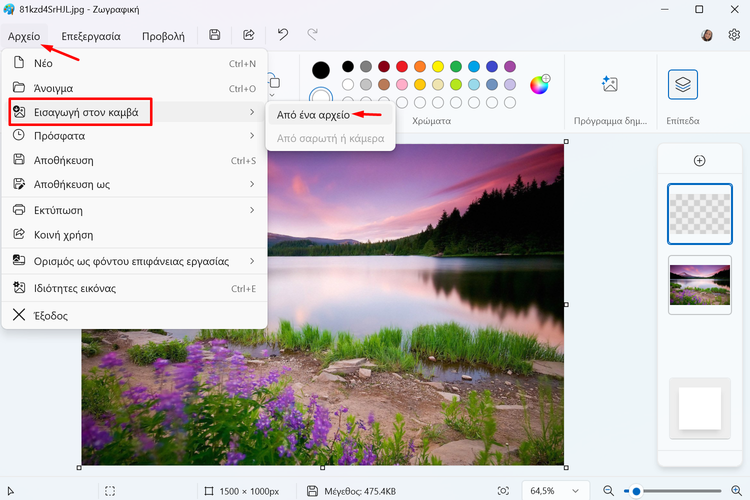Expand the Πρόσφατα submenu
This screenshot has width=750, height=500.
click(134, 136)
